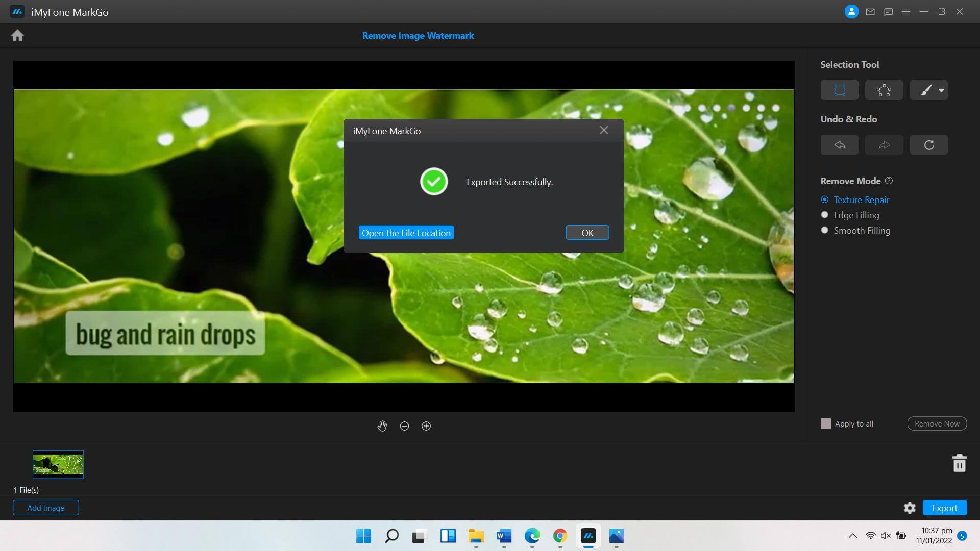The image size is (980, 551).
Task: Select the brush selection tool
Action: point(925,90)
